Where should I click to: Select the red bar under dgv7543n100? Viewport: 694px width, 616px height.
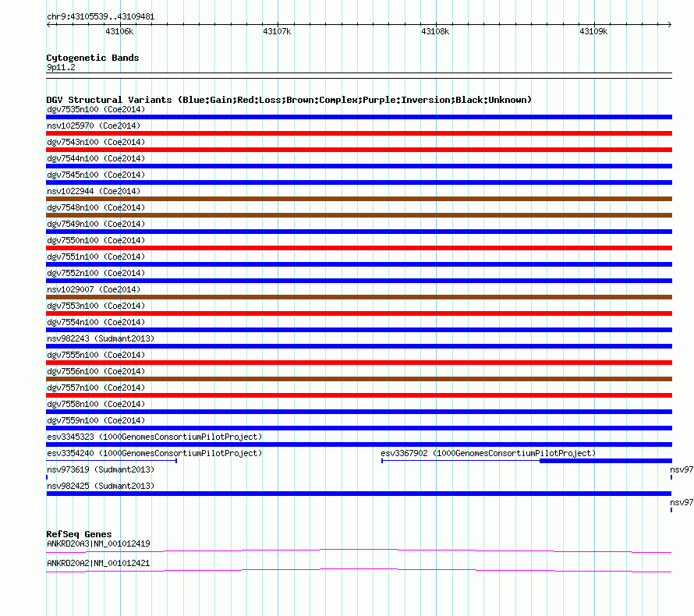click(x=359, y=150)
